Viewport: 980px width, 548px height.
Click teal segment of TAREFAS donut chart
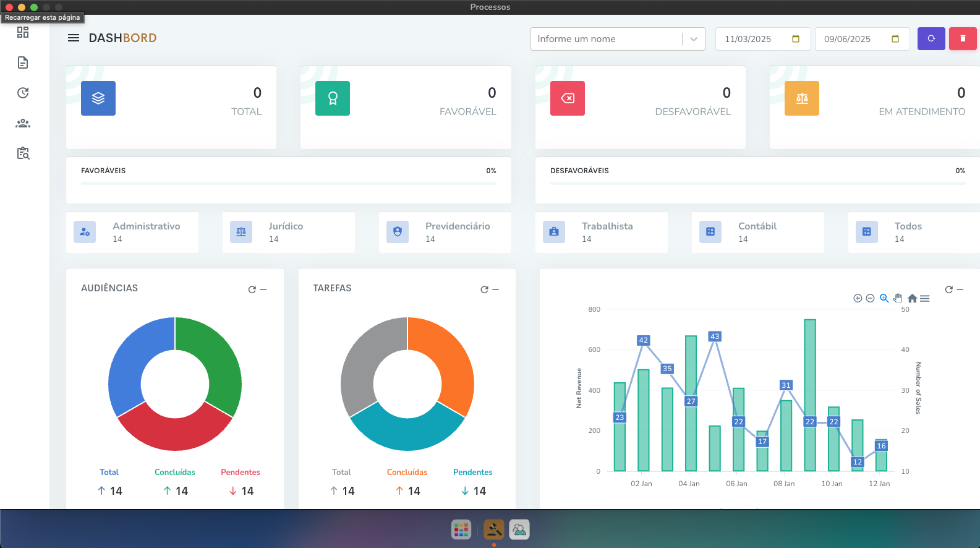[407, 433]
